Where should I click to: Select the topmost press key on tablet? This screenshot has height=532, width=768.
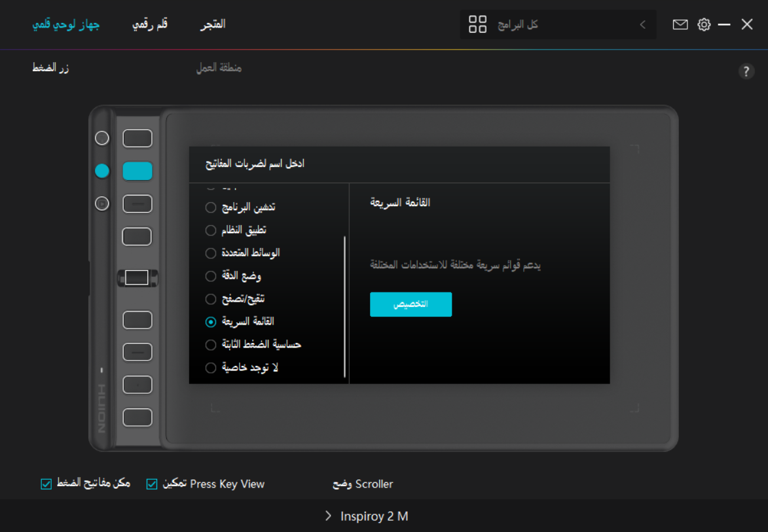pos(137,139)
